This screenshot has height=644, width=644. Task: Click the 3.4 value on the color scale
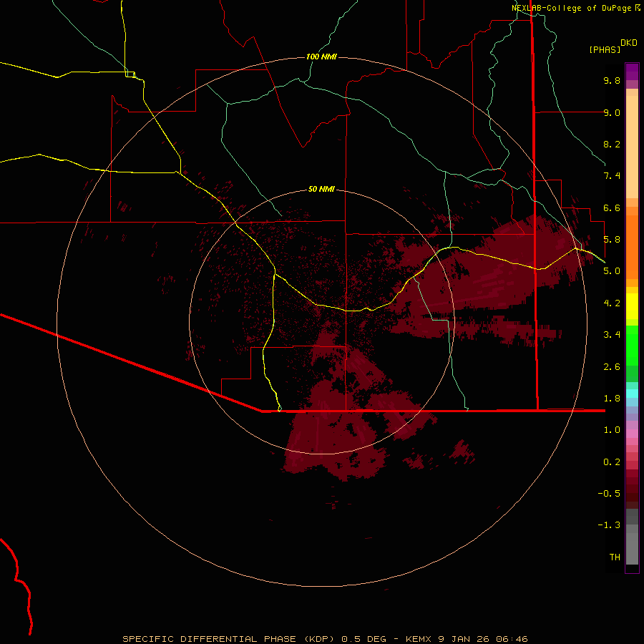tap(612, 335)
